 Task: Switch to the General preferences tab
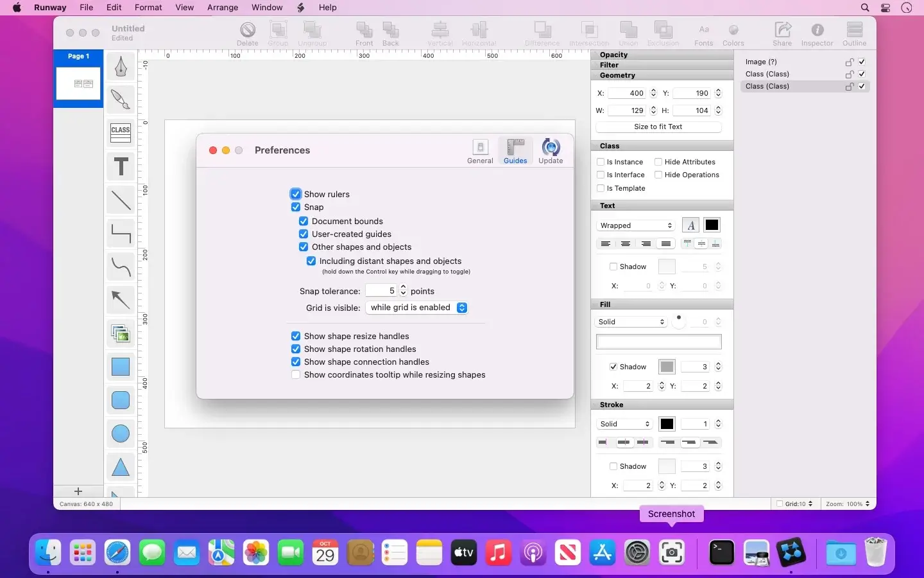pos(480,152)
